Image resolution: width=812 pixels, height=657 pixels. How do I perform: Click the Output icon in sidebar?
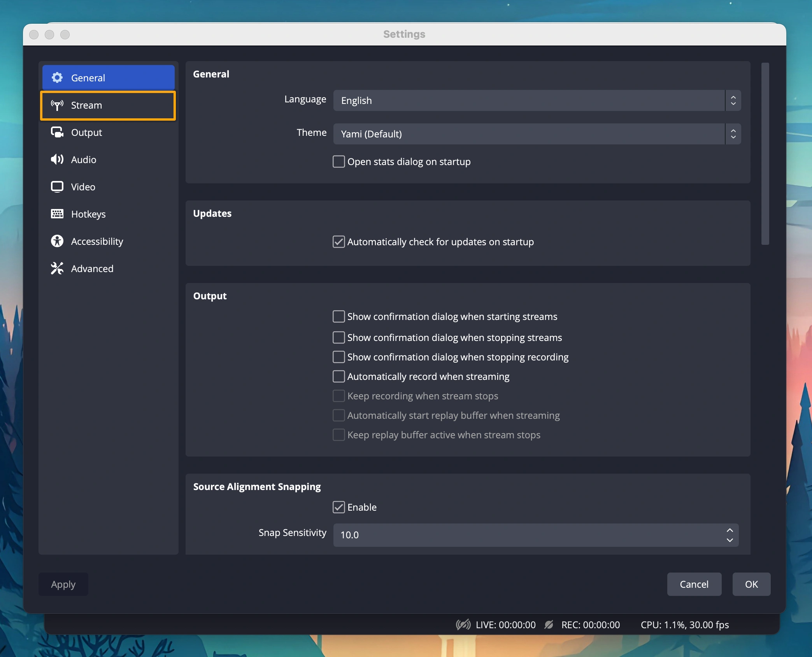click(57, 132)
